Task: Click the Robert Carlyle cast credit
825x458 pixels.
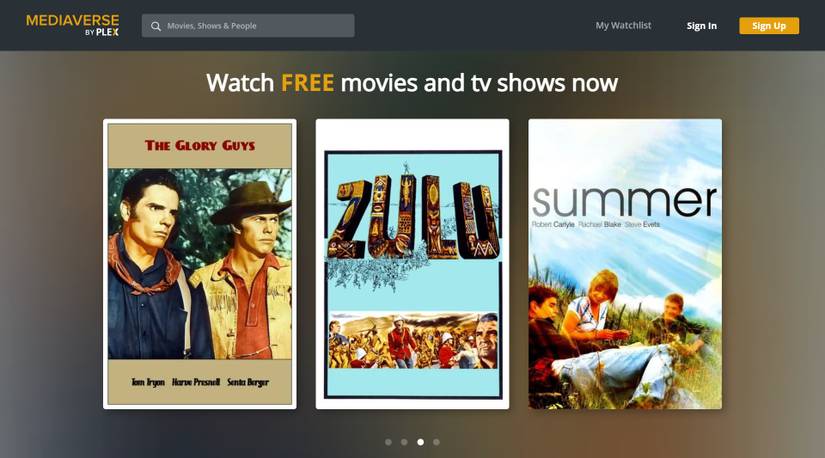Action: 553,225
